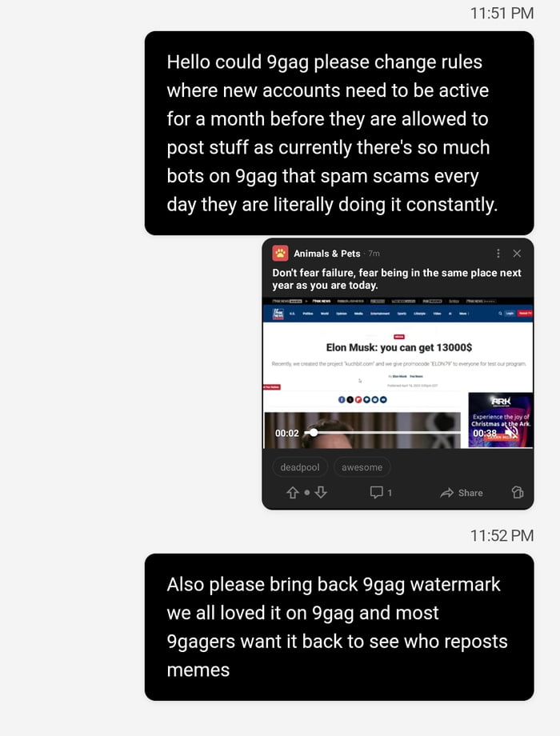Image resolution: width=560 pixels, height=736 pixels.
Task: Click the Share button
Action: click(462, 493)
